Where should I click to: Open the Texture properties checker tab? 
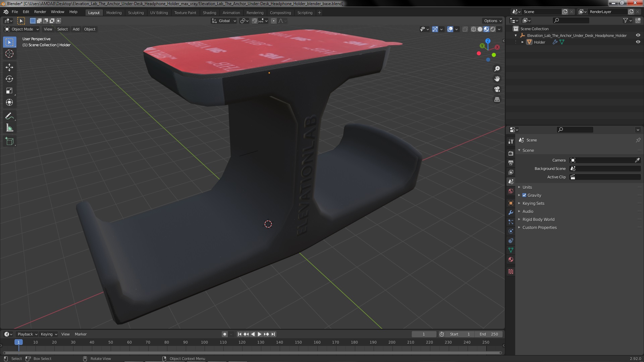pyautogui.click(x=511, y=271)
